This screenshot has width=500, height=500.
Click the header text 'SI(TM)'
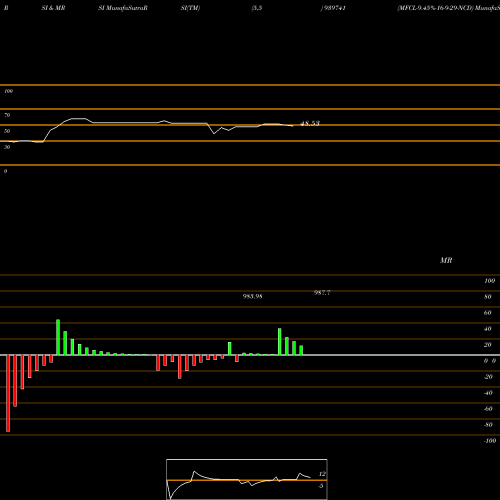click(190, 8)
